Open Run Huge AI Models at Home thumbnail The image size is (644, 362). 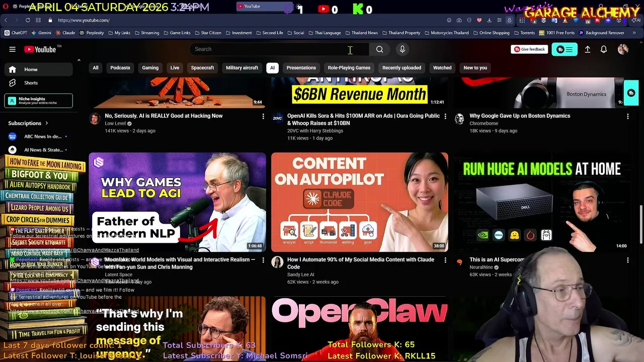[542, 202]
